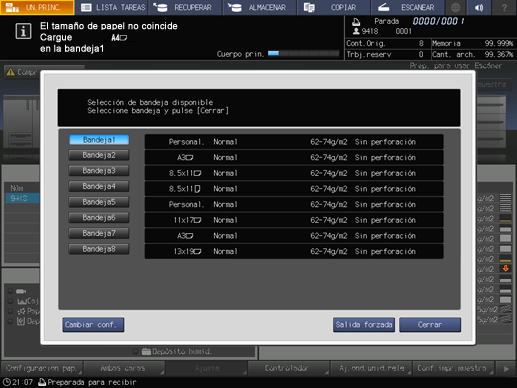Image resolution: width=517 pixels, height=388 pixels.
Task: Select Bandeja2 tray button
Action: click(99, 155)
